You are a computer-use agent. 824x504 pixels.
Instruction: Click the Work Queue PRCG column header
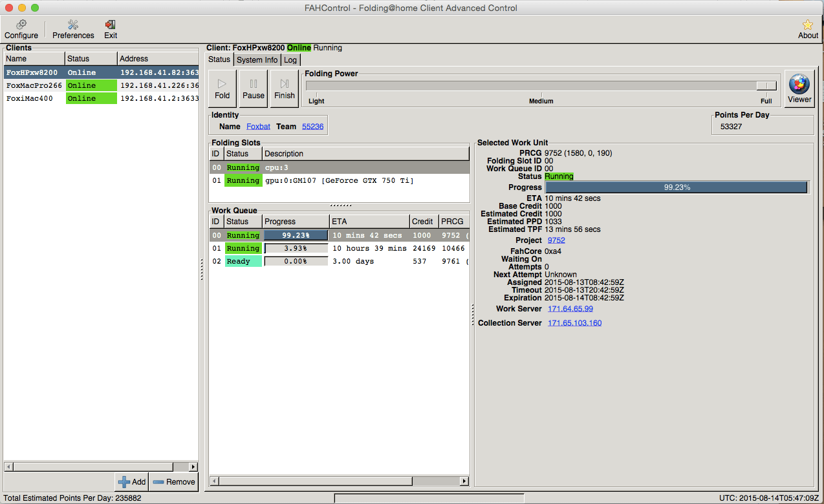(x=454, y=222)
